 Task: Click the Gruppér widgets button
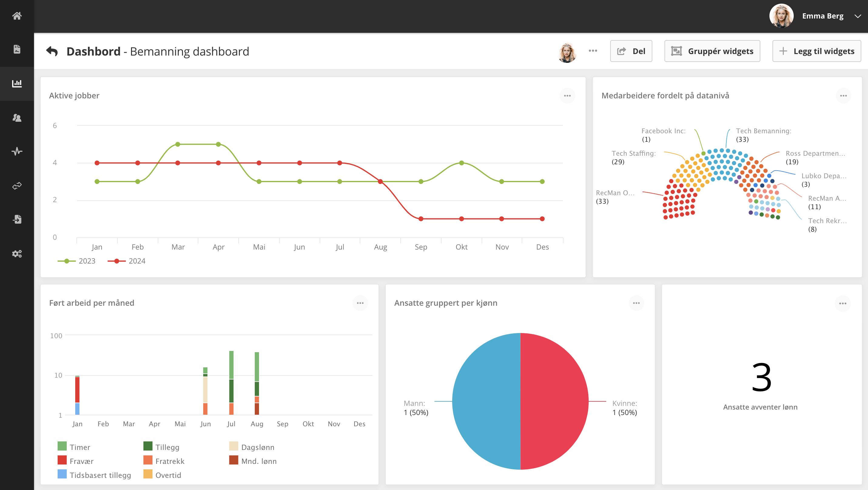(x=712, y=51)
